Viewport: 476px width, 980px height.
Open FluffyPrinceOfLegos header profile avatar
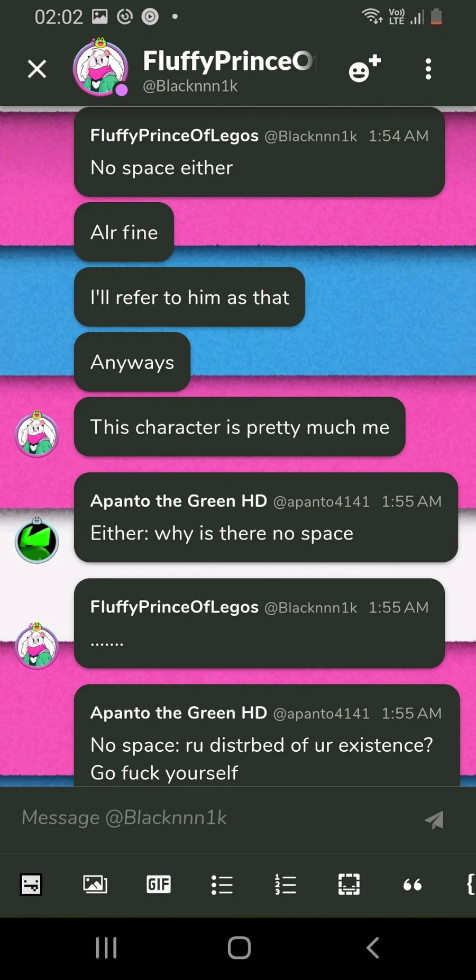pyautogui.click(x=100, y=68)
